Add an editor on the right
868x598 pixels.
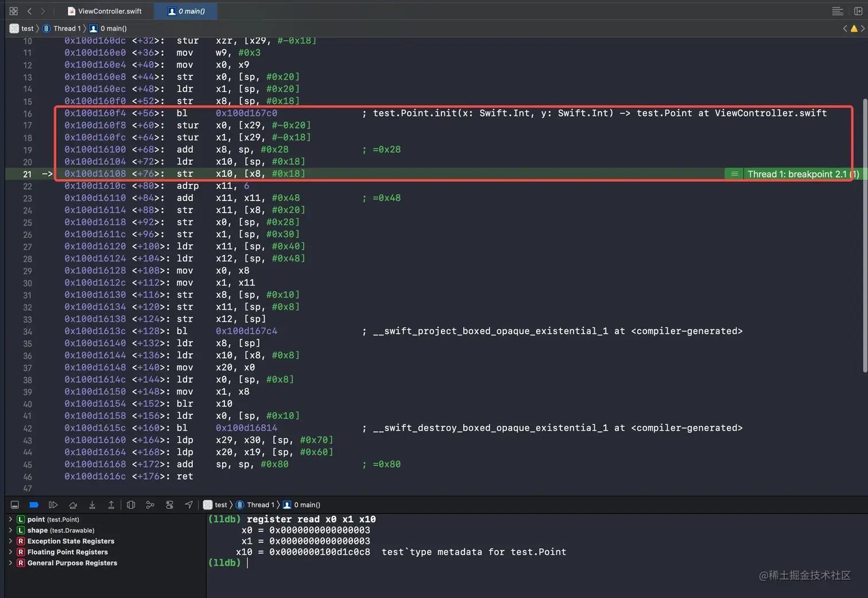tap(858, 11)
